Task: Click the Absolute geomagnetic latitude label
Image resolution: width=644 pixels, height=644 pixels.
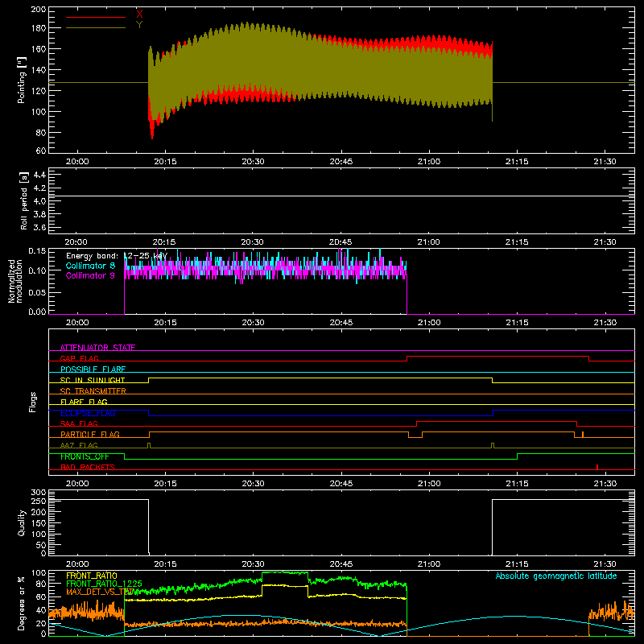Action: point(556,576)
